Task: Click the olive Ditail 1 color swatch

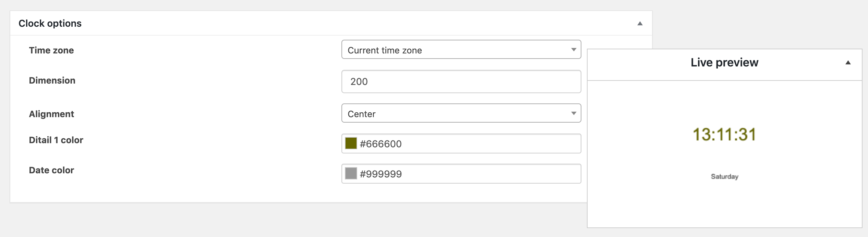Action: pos(351,144)
